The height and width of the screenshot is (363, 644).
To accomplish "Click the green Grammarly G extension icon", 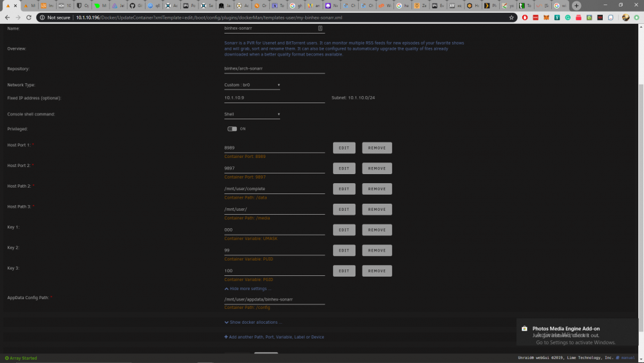I will (567, 17).
